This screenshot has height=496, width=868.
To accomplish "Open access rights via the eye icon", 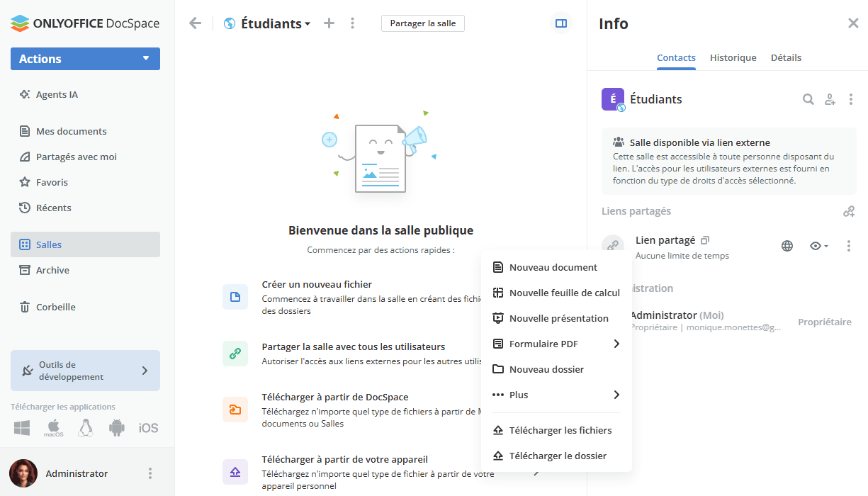I will point(818,245).
